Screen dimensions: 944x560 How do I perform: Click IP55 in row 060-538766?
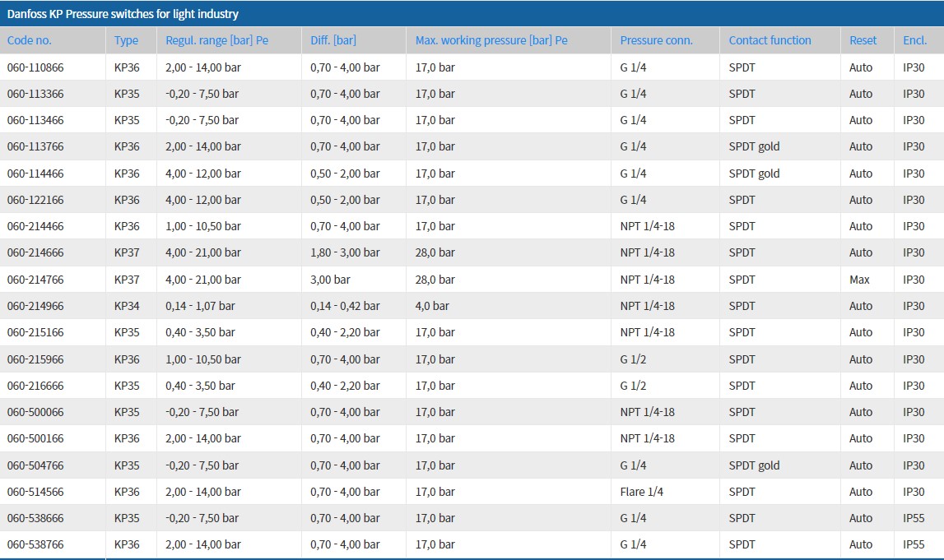click(914, 545)
